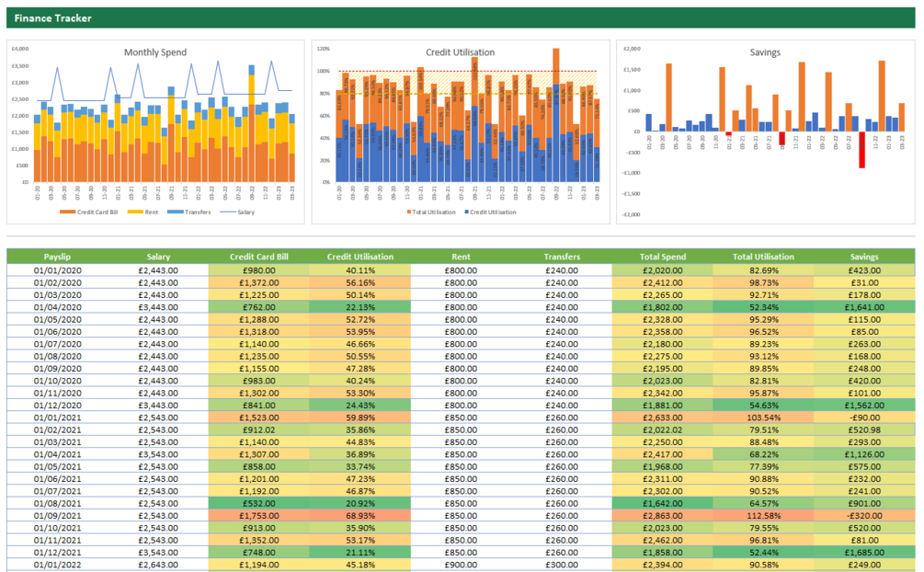Click the £520.98 savings cell
The image size is (924, 572).
[x=864, y=429]
